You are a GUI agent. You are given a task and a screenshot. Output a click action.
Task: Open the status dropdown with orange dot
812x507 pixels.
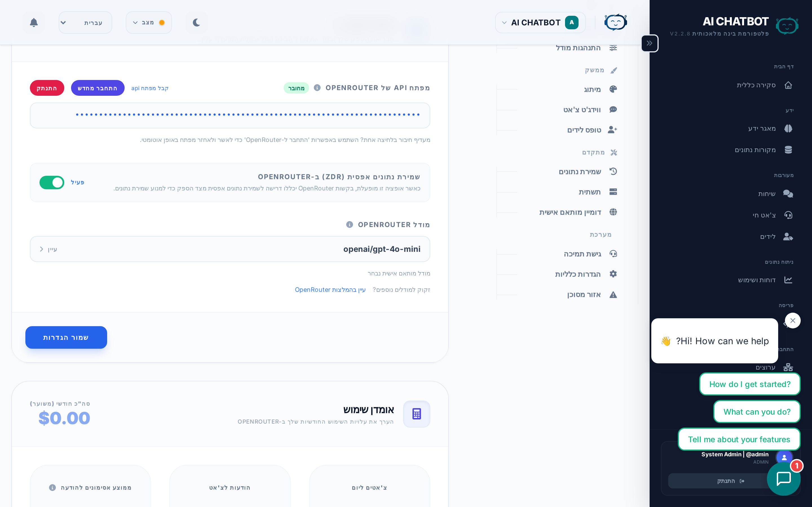[x=149, y=23]
